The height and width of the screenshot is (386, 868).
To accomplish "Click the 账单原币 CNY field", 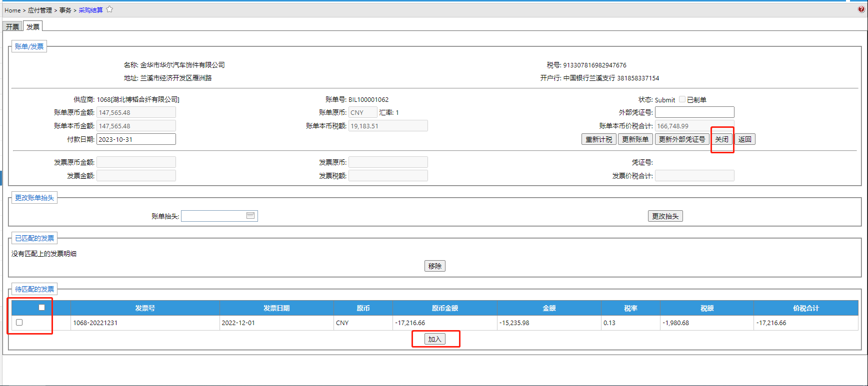I will (x=362, y=112).
